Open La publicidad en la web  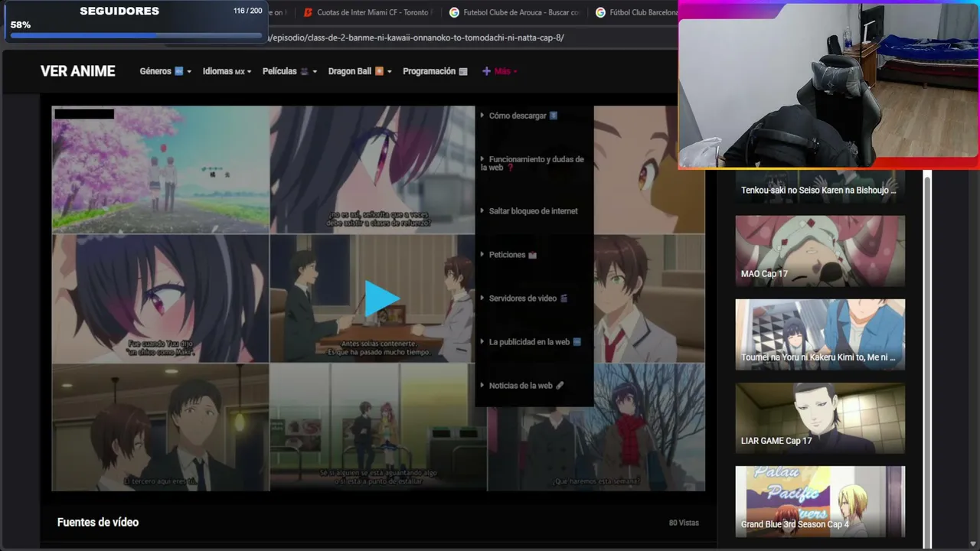[534, 342]
